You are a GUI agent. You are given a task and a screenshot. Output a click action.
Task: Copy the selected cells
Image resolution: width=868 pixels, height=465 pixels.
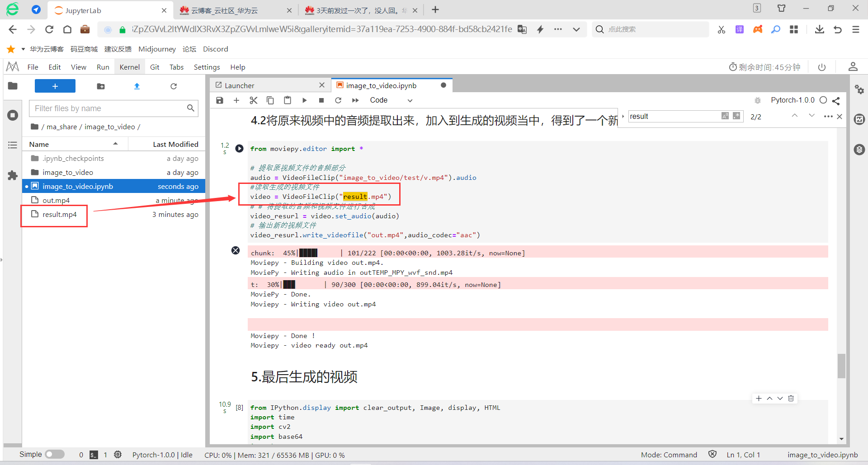pos(270,100)
